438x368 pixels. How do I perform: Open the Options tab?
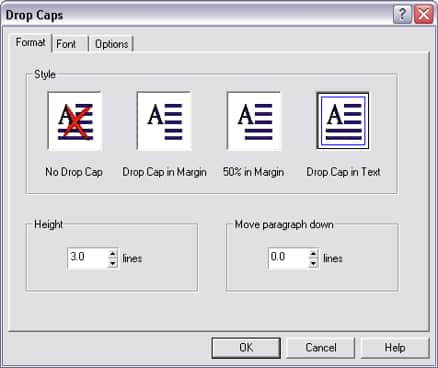(111, 44)
